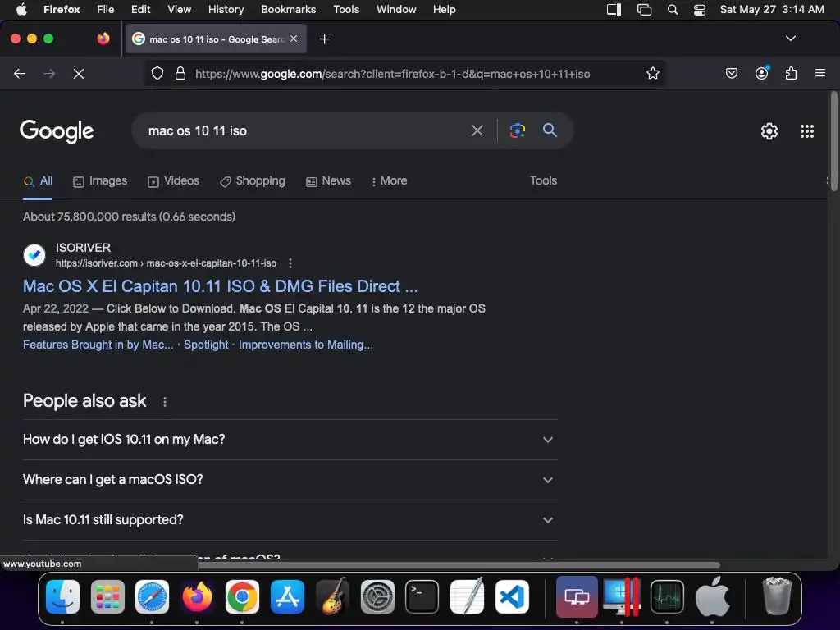Open Firefox account menu

point(761,73)
